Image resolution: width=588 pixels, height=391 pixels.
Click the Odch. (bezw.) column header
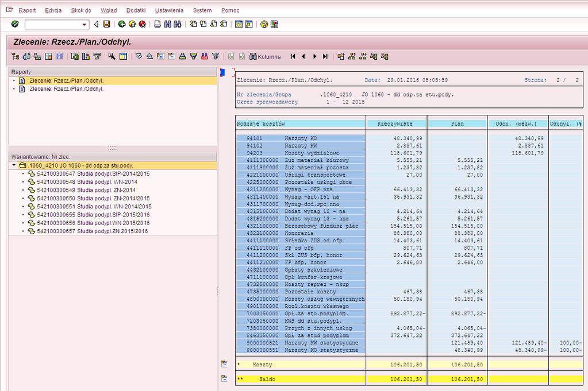pyautogui.click(x=517, y=123)
